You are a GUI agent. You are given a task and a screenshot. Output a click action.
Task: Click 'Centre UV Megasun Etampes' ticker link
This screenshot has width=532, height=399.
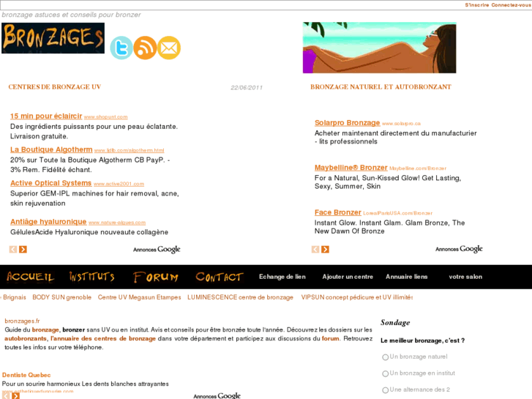point(140,297)
